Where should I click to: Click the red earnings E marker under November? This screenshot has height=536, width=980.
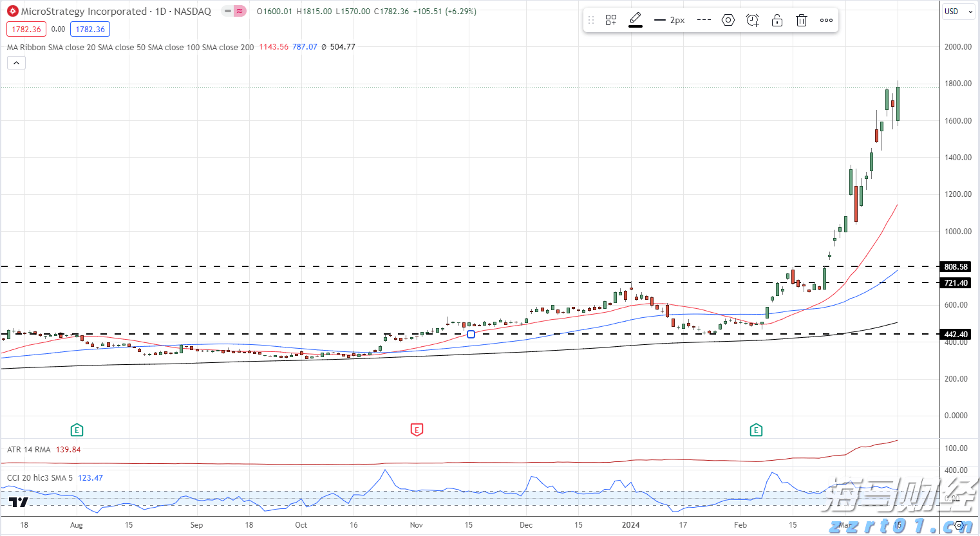(x=417, y=429)
